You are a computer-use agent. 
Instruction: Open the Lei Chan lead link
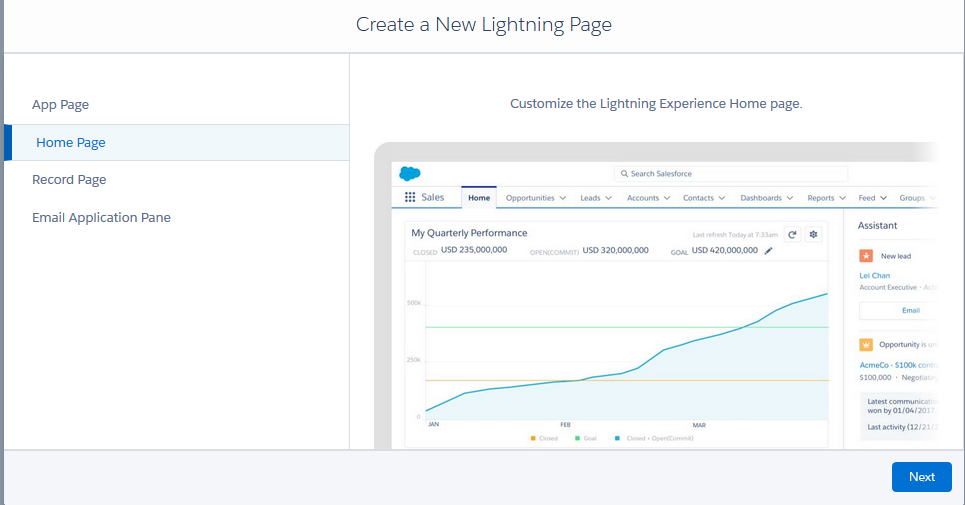(x=875, y=275)
